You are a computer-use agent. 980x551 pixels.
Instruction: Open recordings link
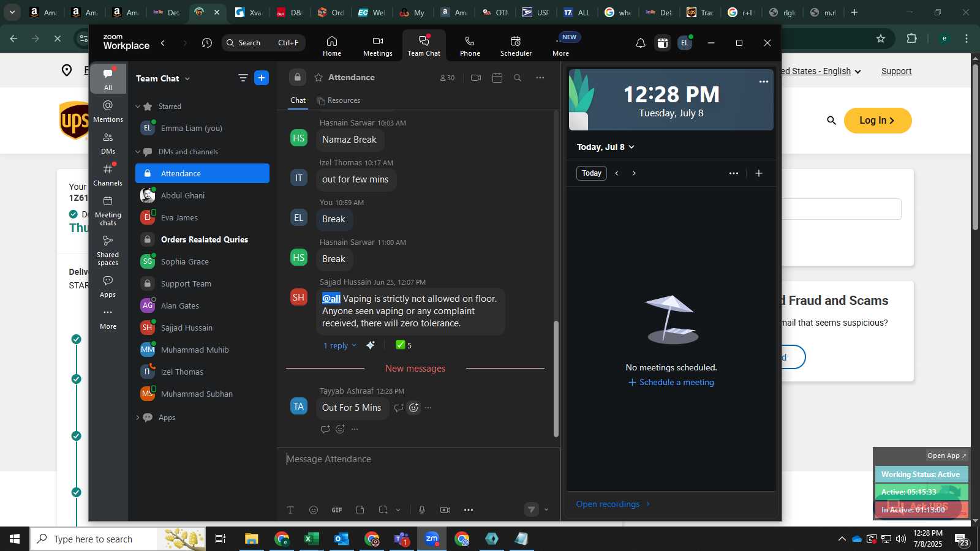[x=612, y=504]
